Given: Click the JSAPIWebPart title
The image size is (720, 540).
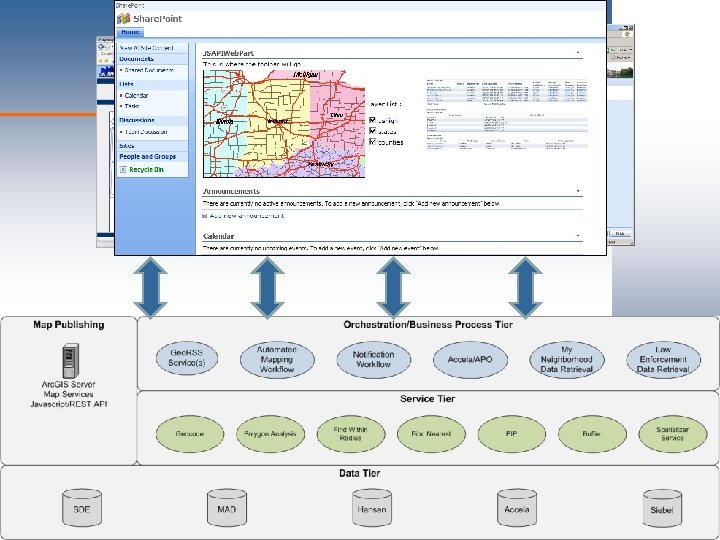Looking at the screenshot, I should coord(228,53).
